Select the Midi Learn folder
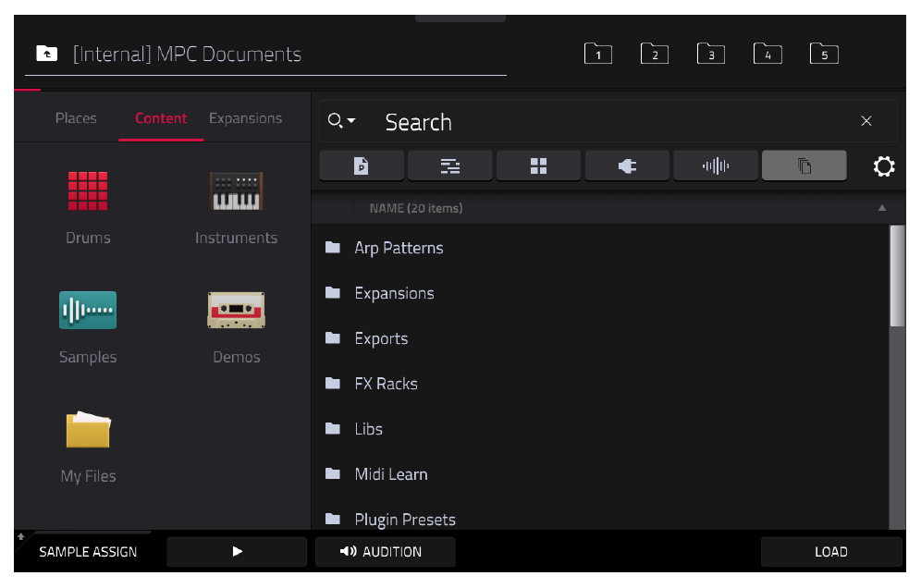The width and height of the screenshot is (921, 588). point(600,473)
